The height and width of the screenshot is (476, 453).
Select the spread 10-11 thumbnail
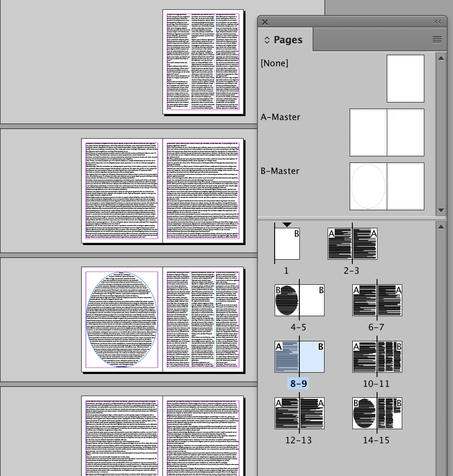(377, 357)
